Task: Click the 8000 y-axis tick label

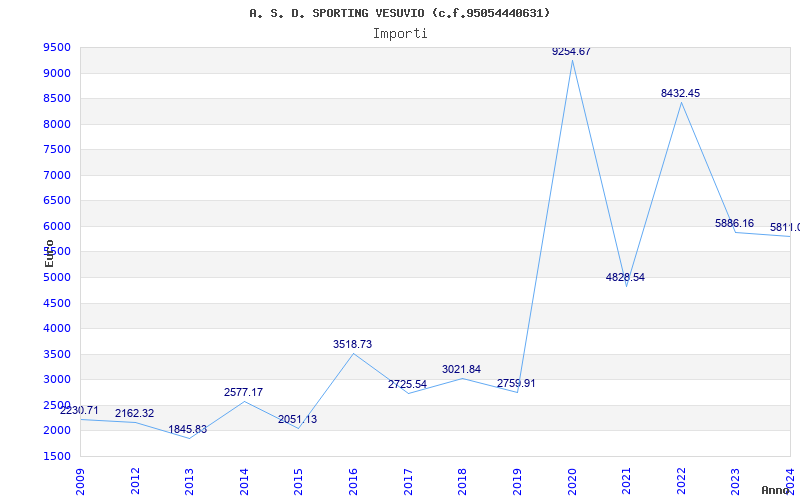Action: (57, 124)
